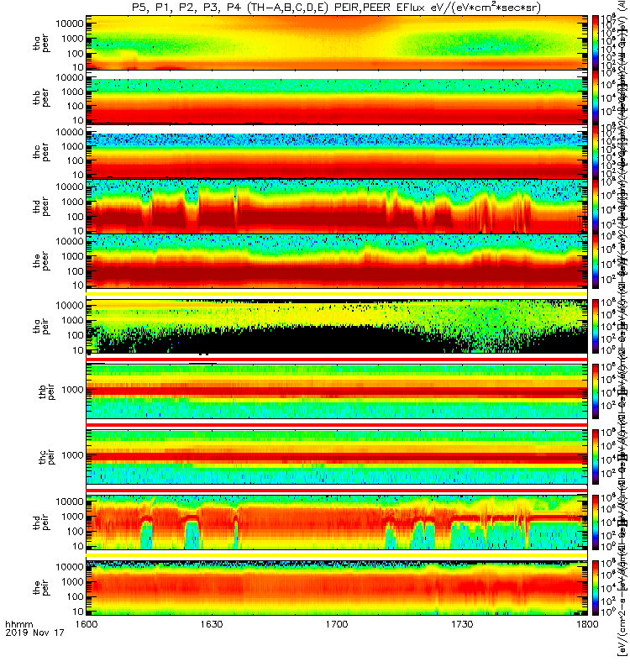Image resolution: width=630 pixels, height=672 pixels.
Task: Select the thb peir axis label
Action: click(x=46, y=391)
